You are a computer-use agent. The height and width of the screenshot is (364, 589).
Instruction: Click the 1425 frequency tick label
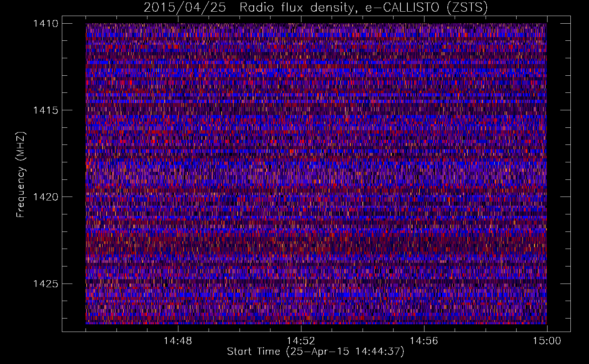pos(46,284)
